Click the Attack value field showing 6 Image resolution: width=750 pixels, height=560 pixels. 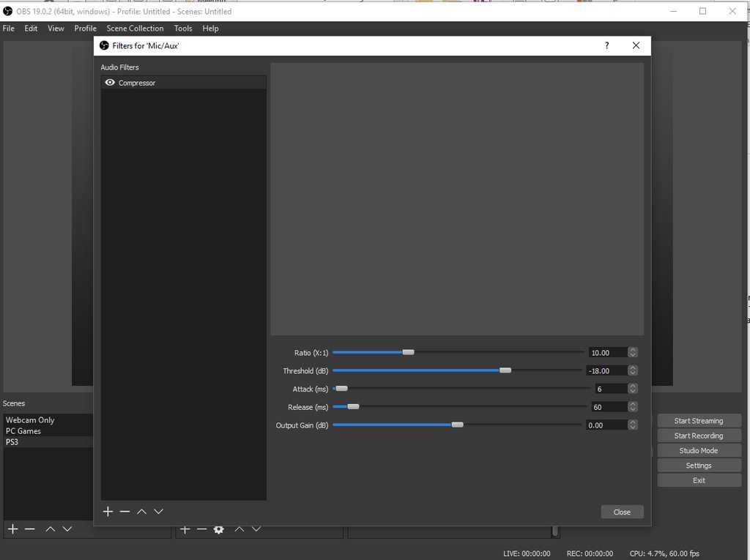(610, 389)
